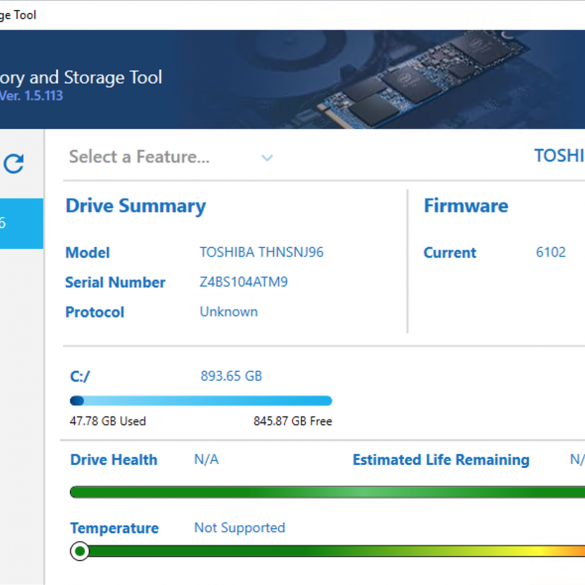
Task: Click the C:/ drive label
Action: (x=80, y=376)
